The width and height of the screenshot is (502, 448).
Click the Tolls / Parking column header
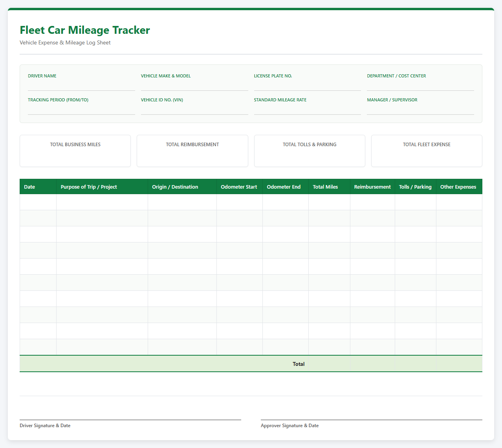point(416,187)
